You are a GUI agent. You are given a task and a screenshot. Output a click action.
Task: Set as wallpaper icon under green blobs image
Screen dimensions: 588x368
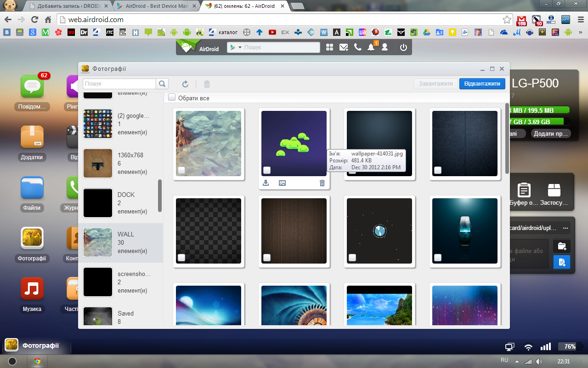point(282,183)
